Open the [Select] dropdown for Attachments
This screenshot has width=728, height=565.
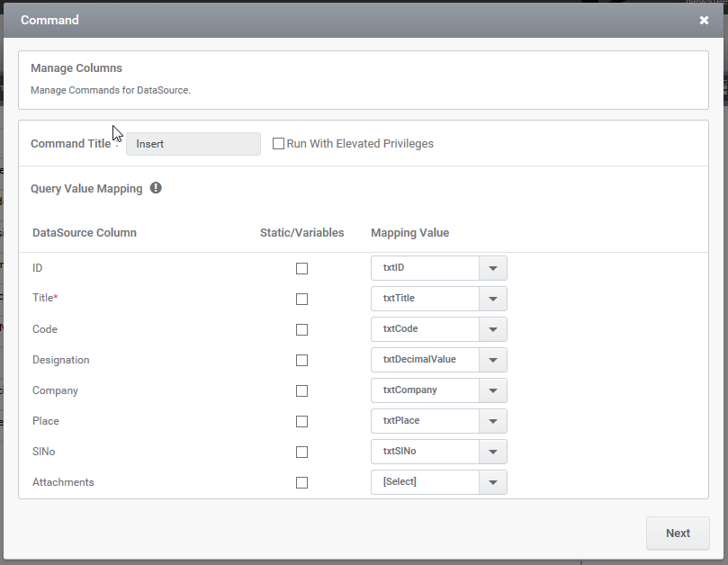(x=439, y=482)
